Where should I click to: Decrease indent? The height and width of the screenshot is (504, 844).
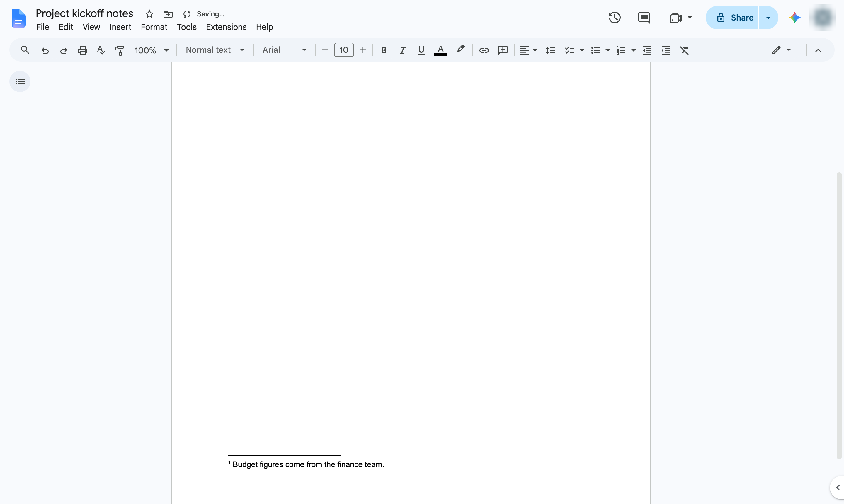coord(647,50)
